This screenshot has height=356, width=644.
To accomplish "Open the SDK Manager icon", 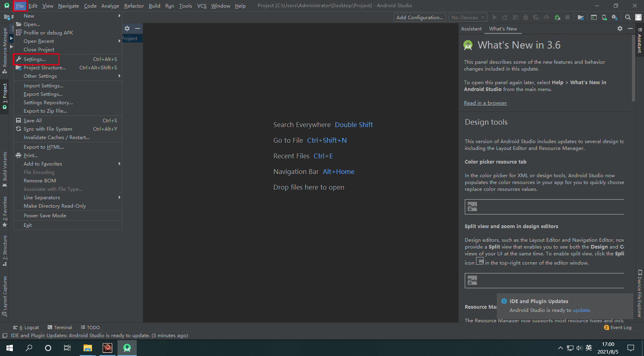I will click(615, 17).
